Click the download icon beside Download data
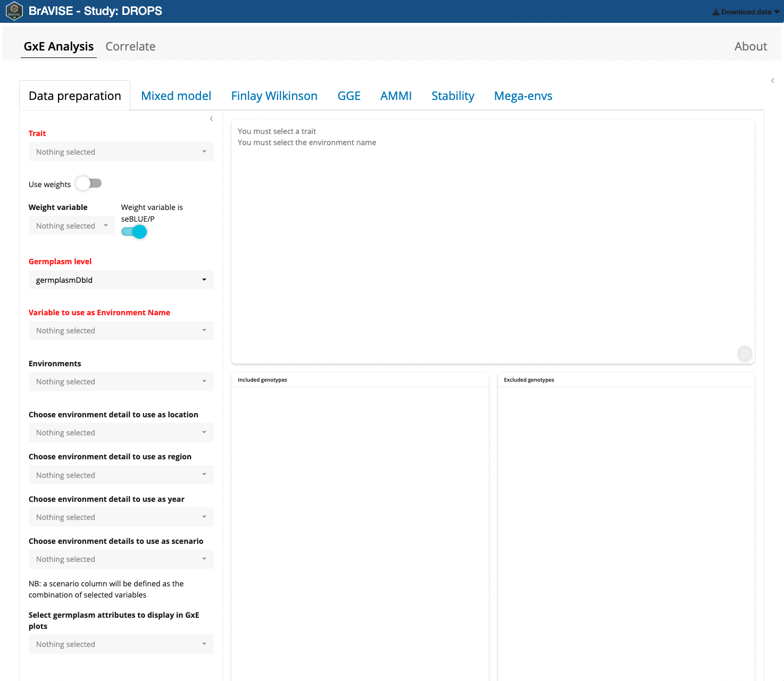The width and height of the screenshot is (784, 681). 716,12
